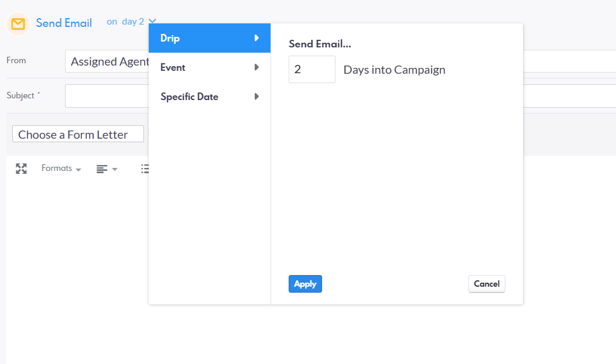The height and width of the screenshot is (364, 616).
Task: Click the arrow beside Specific Date
Action: click(256, 97)
